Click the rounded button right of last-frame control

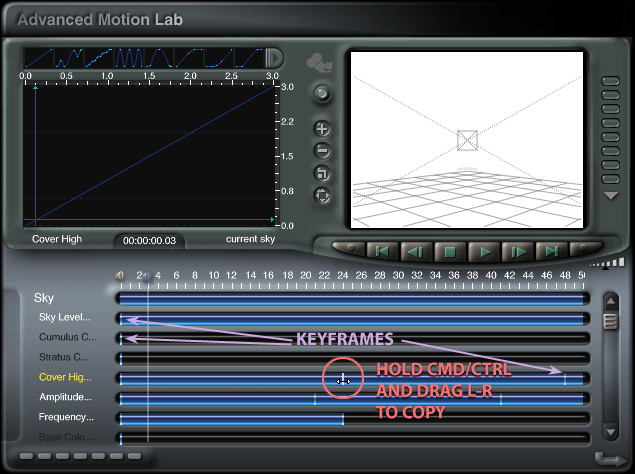(586, 248)
